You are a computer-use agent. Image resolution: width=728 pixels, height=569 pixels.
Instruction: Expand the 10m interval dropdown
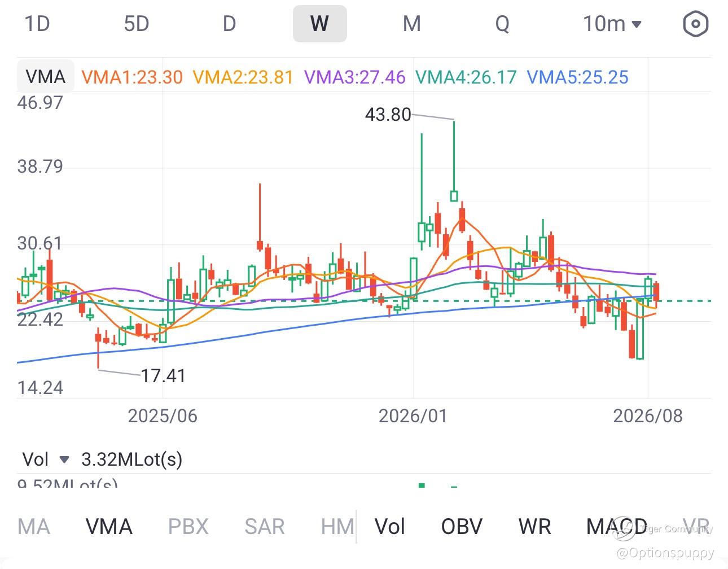(x=612, y=24)
